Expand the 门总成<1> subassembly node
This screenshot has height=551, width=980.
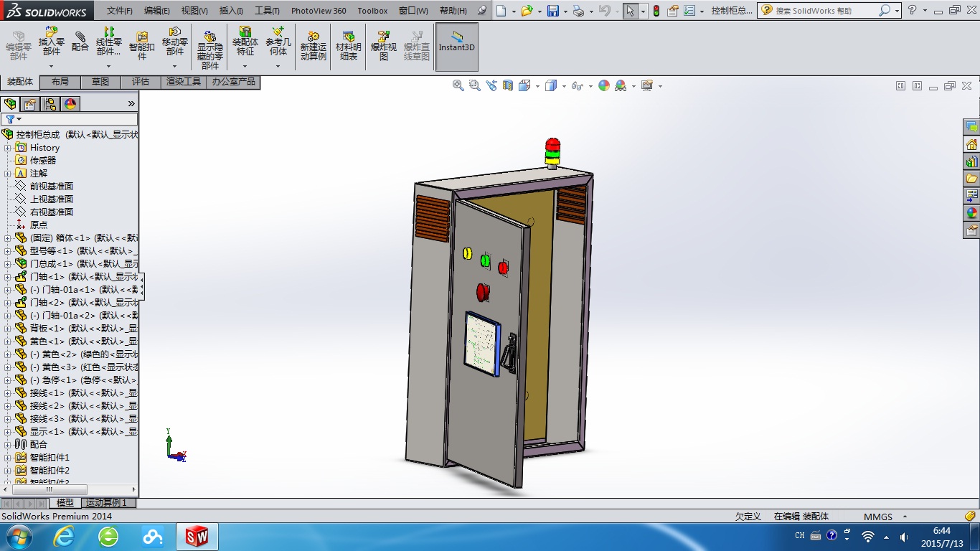tap(8, 264)
